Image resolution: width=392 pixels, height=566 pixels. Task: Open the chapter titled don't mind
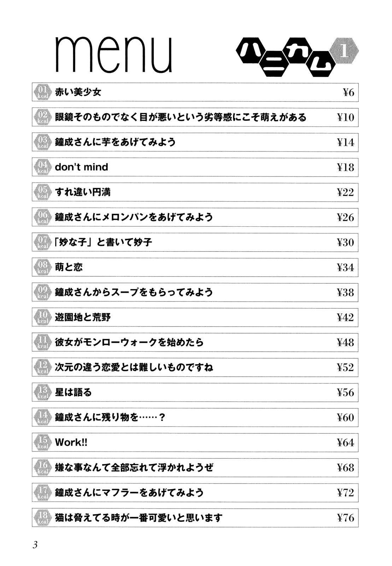pos(82,167)
